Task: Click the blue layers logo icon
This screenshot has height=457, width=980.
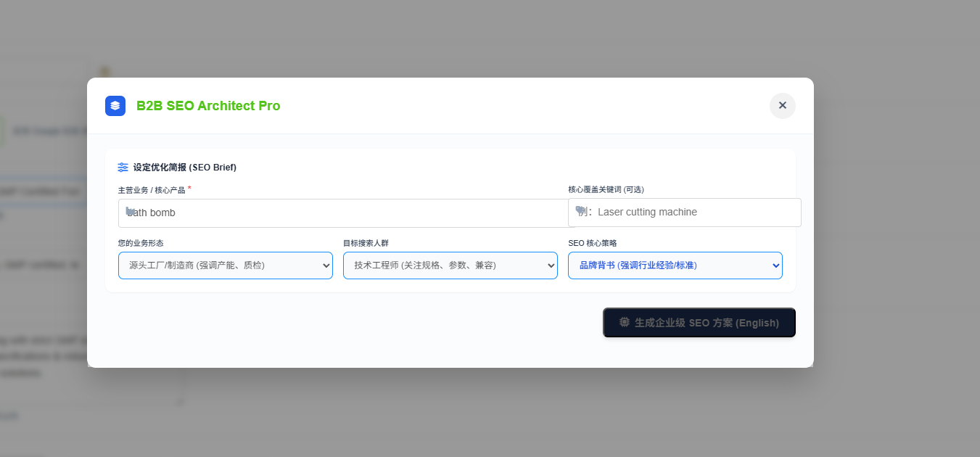Action: click(115, 106)
